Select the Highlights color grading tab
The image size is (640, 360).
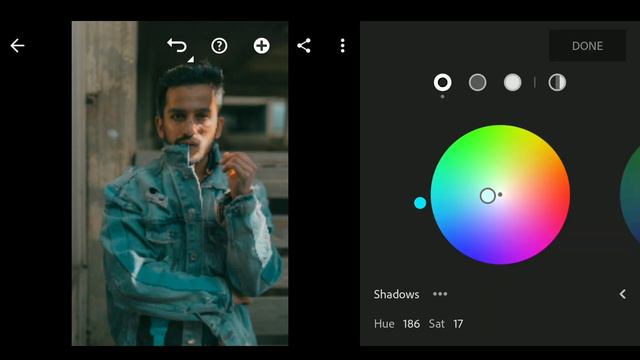click(x=513, y=82)
